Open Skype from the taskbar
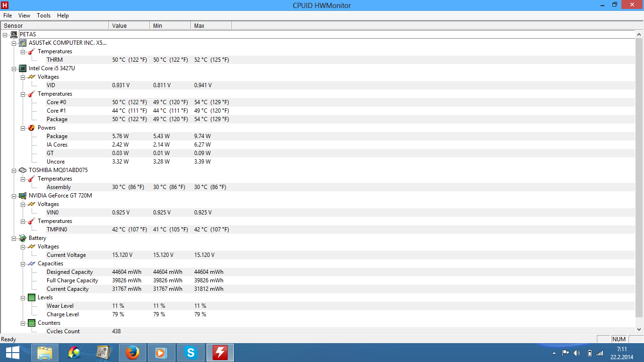The image size is (644, 362). pyautogui.click(x=191, y=353)
